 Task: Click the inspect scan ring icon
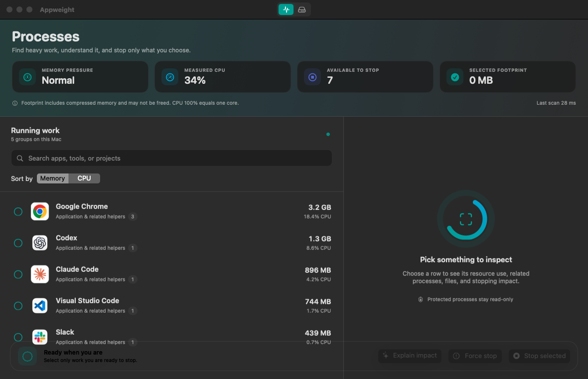[x=466, y=219]
